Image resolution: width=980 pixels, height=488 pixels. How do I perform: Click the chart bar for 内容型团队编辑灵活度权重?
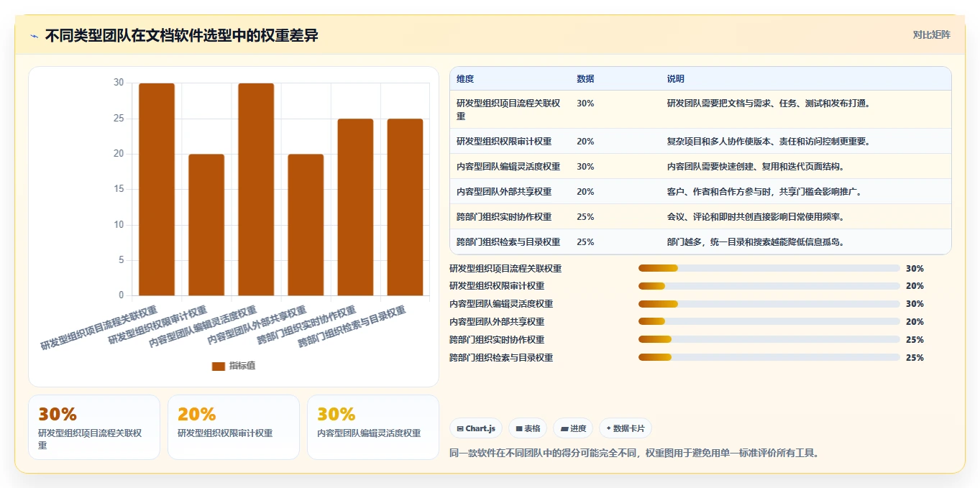256,189
